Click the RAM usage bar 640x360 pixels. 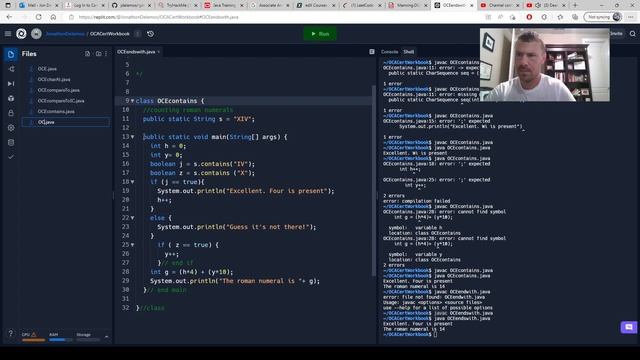point(60,340)
